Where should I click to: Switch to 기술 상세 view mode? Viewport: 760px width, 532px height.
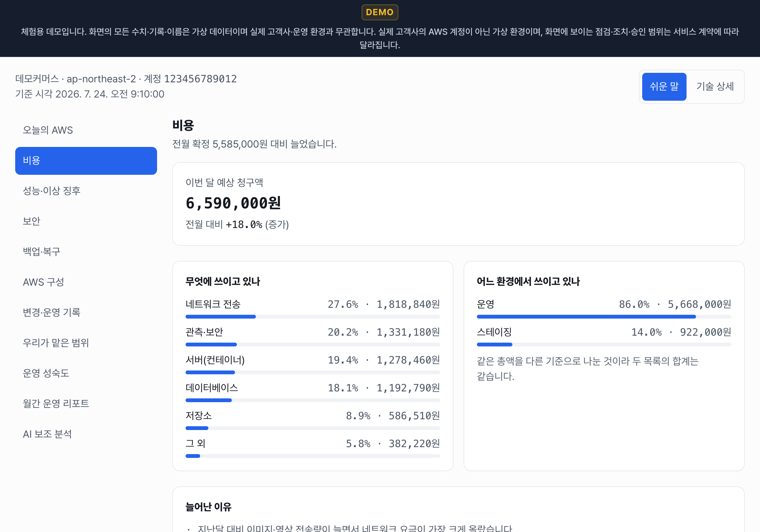point(715,86)
